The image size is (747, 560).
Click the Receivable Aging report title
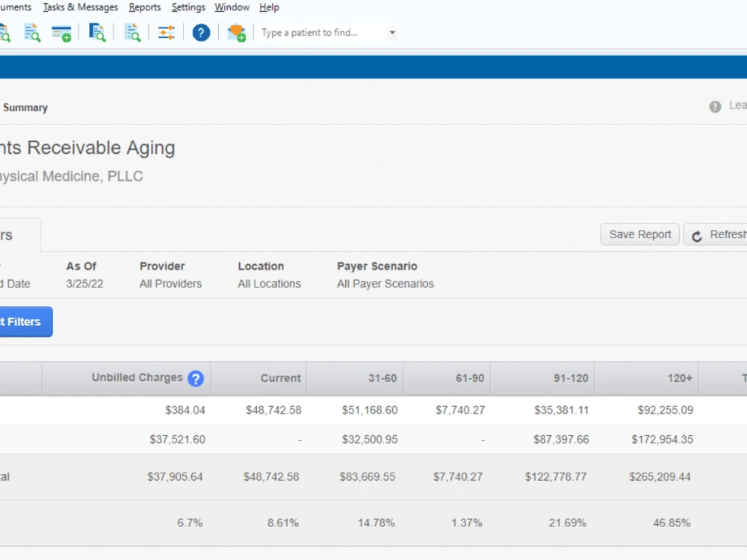[x=87, y=148]
